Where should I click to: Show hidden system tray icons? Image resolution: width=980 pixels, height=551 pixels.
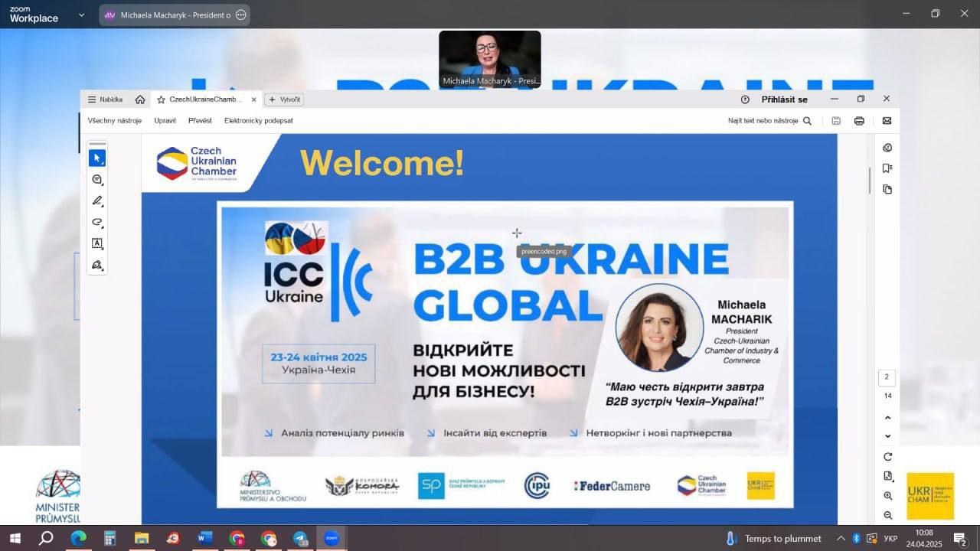click(841, 538)
